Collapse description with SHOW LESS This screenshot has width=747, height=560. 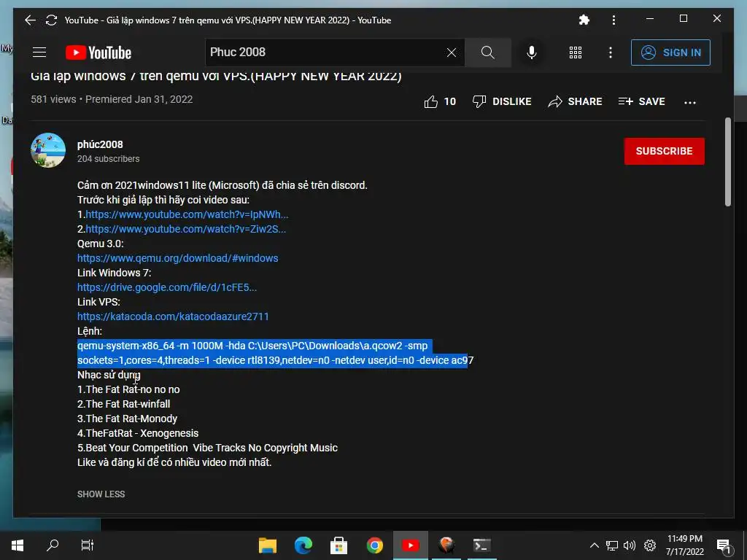click(x=101, y=494)
